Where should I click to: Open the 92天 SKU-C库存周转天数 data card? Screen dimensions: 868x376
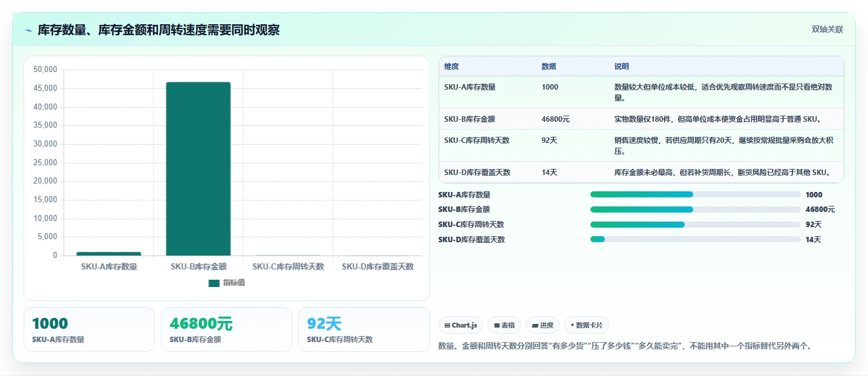click(x=364, y=329)
